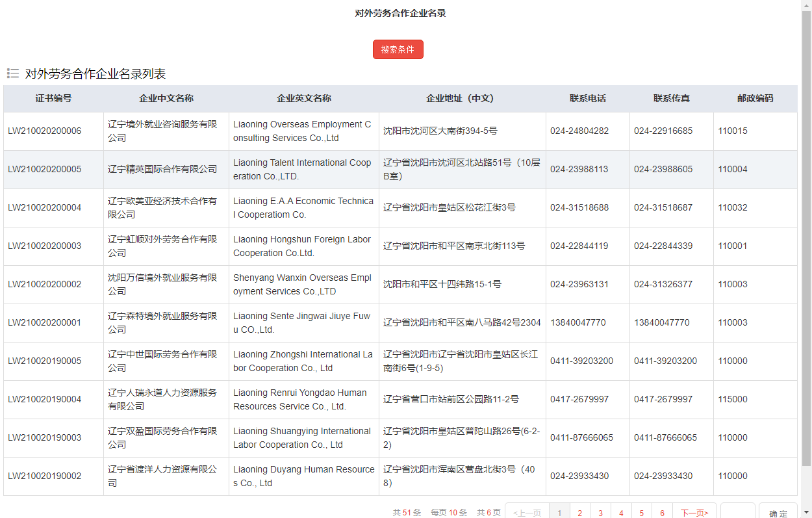Select the row for 辽宁境外就业咨询服务有限公司
Screen dimensions: 812x518
point(166,131)
